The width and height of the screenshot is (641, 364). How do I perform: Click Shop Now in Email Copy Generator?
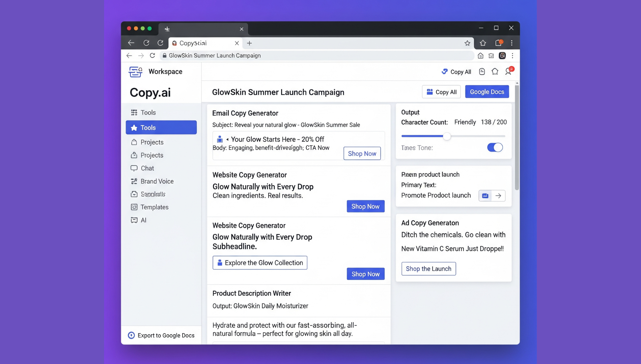tap(362, 153)
